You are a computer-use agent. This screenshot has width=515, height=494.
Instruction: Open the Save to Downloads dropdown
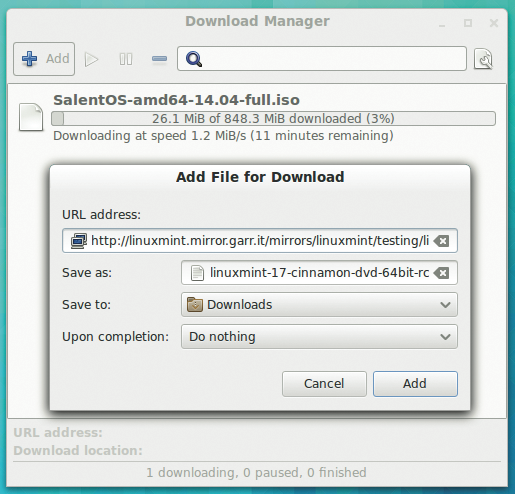319,305
